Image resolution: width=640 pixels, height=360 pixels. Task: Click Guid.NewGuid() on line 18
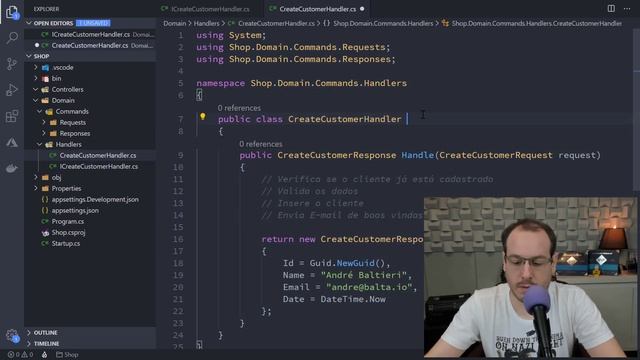coord(347,263)
